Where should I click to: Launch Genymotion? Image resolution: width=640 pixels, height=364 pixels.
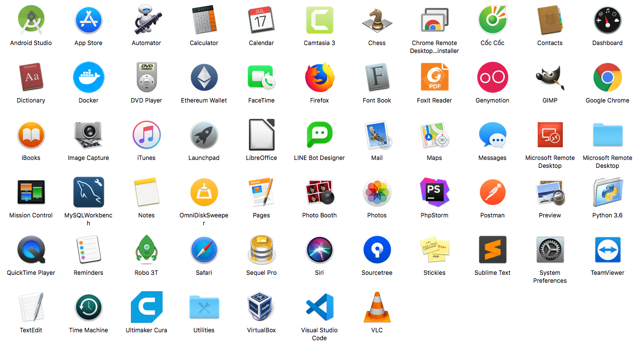[x=492, y=77]
